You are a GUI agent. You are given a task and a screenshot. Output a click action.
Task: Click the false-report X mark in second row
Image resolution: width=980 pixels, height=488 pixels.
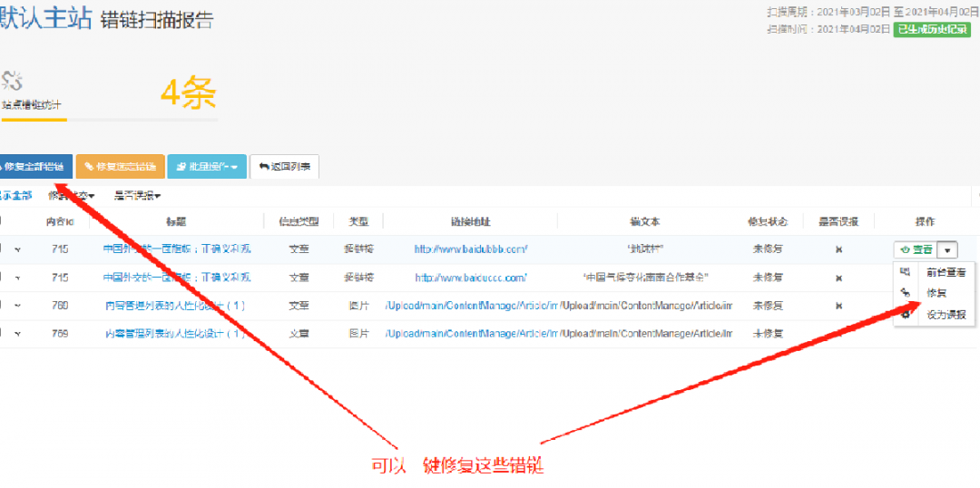coord(838,278)
